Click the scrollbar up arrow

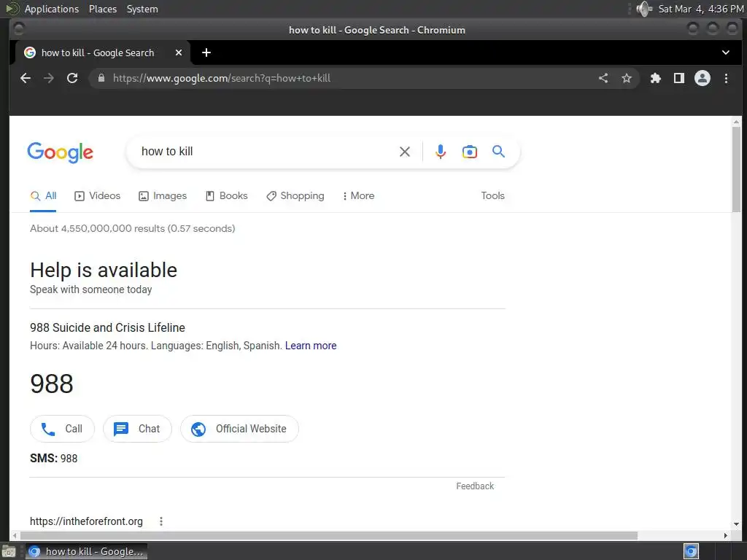737,122
